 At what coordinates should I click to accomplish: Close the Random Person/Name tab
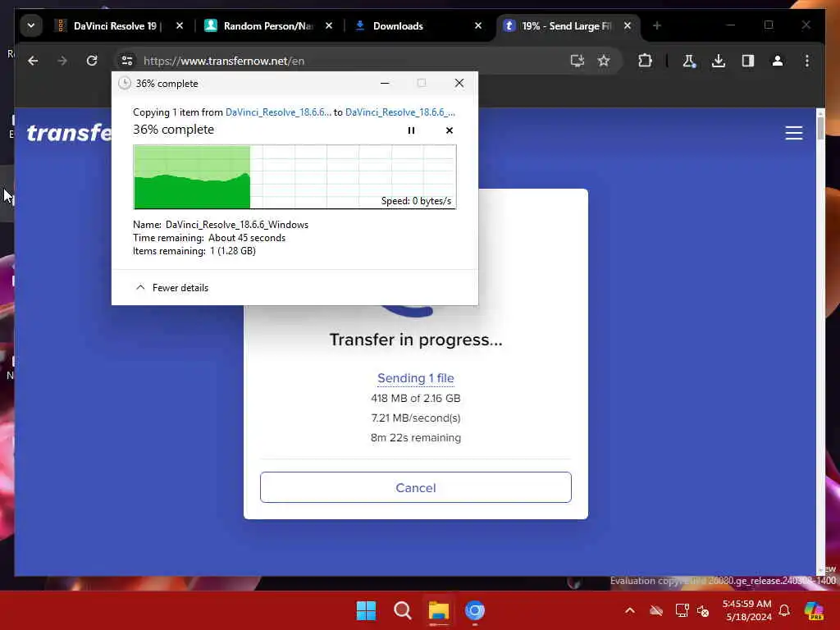click(329, 25)
